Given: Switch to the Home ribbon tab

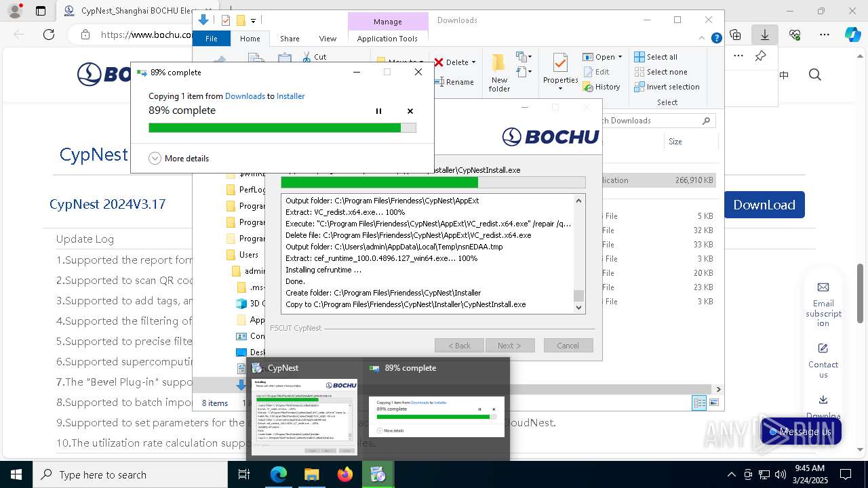Looking at the screenshot, I should [250, 39].
